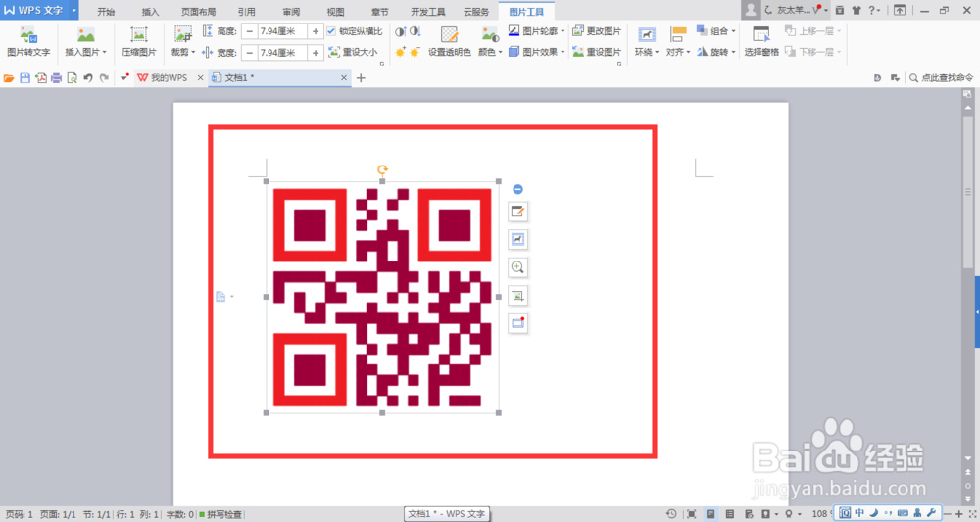Screen dimensions: 980x522
Task: Open the 页面布局 Page Layout tab
Action: 198,12
